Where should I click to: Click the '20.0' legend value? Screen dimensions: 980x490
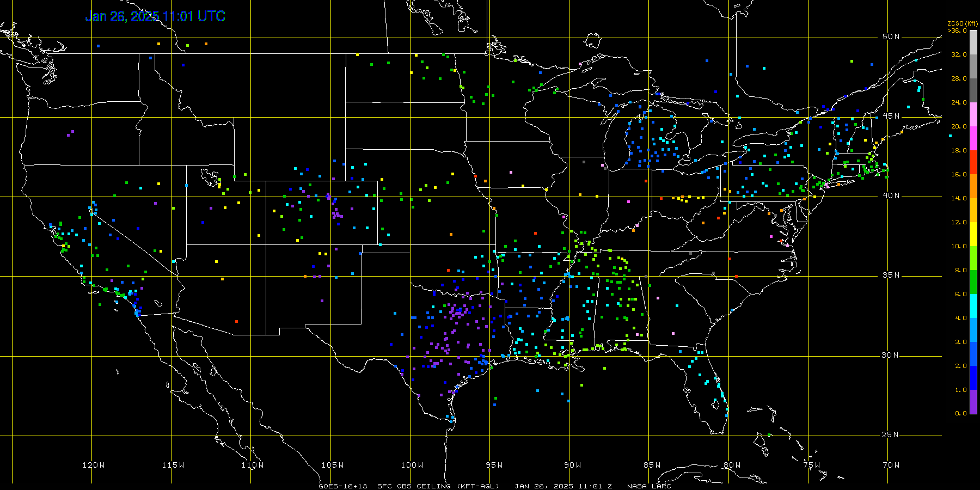[x=959, y=126]
